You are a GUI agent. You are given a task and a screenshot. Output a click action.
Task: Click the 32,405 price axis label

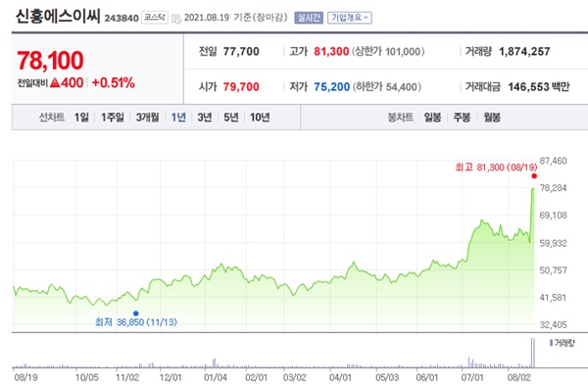[553, 324]
